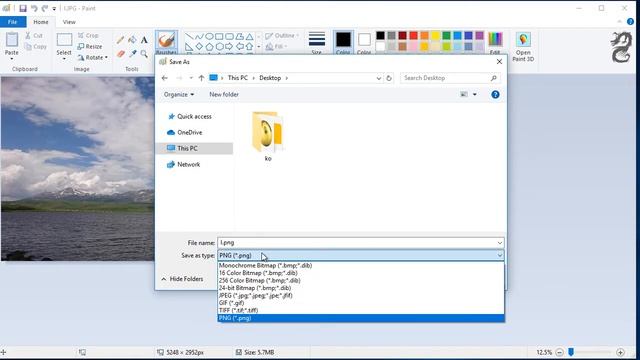Click Resize in the Image group

click(x=90, y=47)
